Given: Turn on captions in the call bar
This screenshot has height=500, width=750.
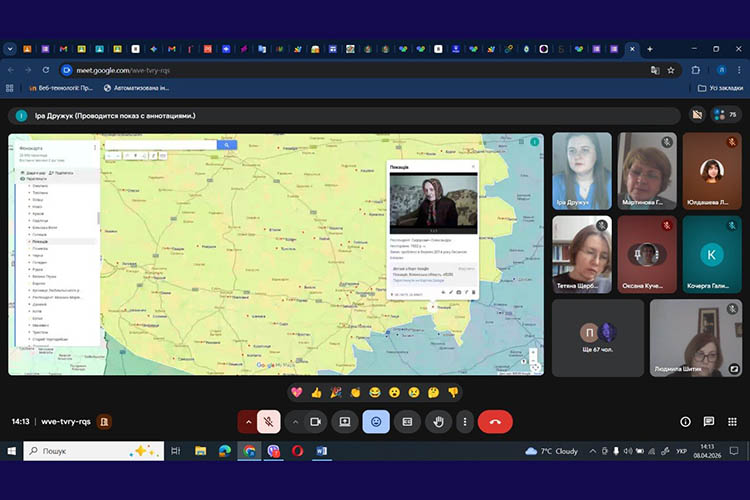Looking at the screenshot, I should (407, 422).
